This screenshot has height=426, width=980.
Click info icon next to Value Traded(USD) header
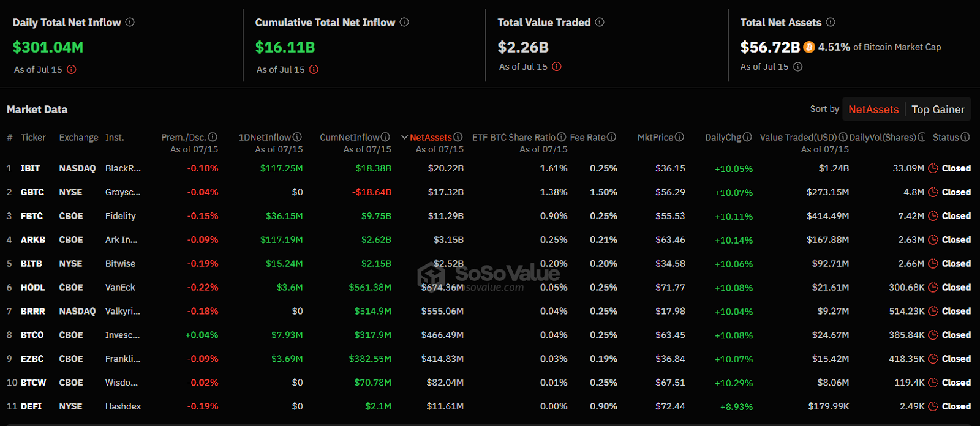843,137
